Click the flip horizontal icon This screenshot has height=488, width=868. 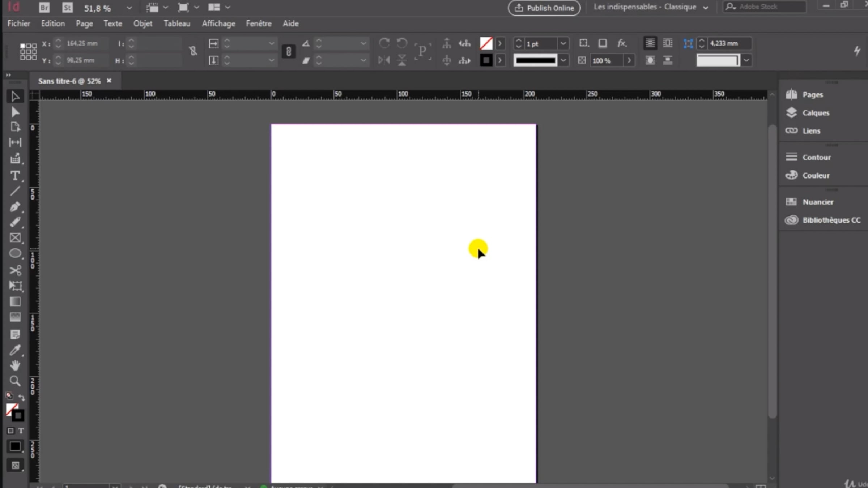tap(384, 60)
